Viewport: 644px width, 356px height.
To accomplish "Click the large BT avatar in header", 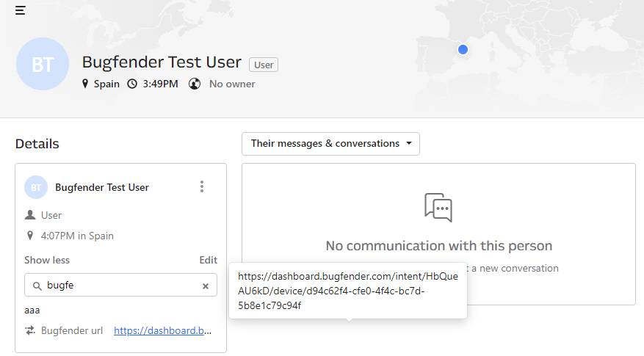I will [x=43, y=64].
